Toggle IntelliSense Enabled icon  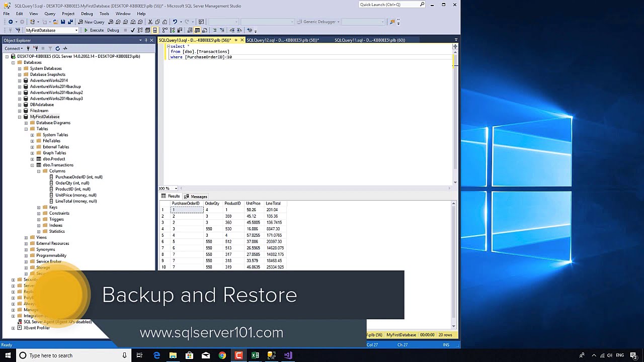154,30
